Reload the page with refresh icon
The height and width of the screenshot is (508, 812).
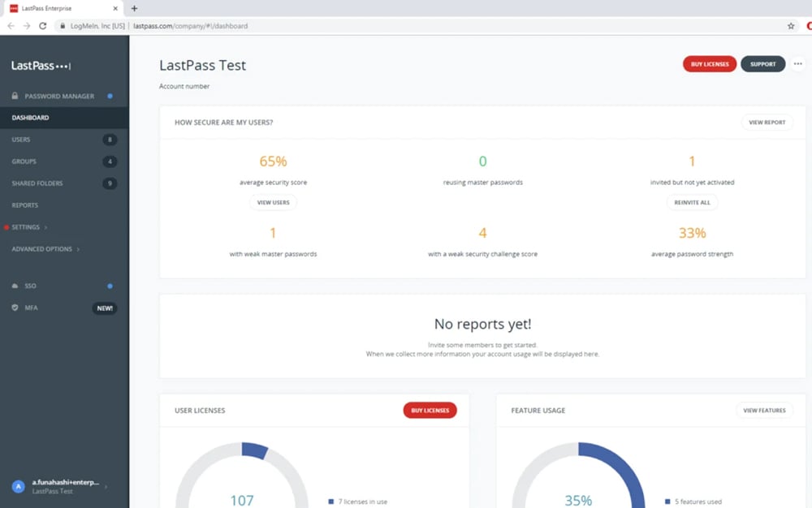[43, 26]
